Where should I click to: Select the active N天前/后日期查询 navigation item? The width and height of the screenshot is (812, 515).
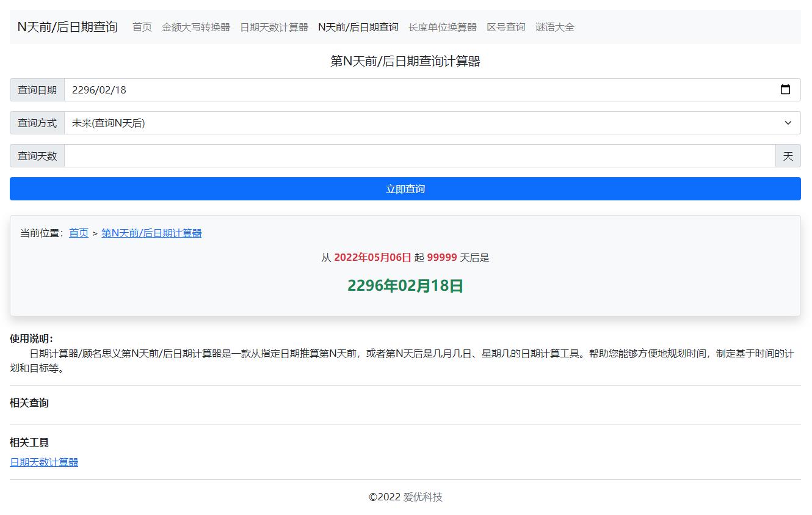pos(358,27)
